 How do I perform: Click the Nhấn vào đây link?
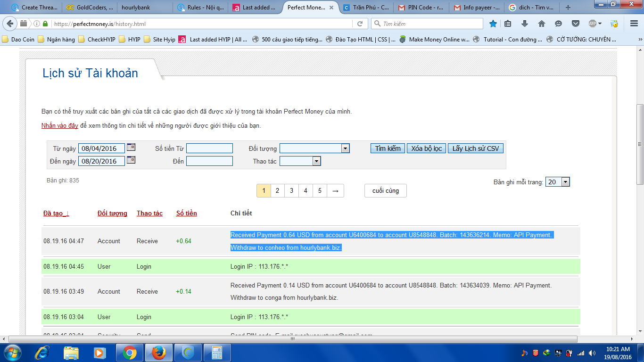click(60, 126)
